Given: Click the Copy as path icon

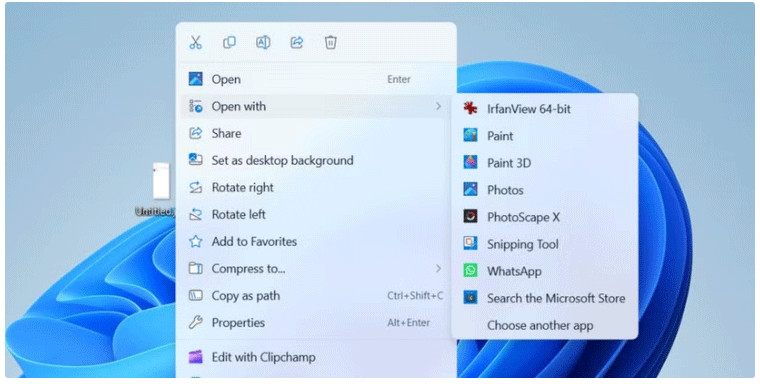Looking at the screenshot, I should tap(195, 295).
